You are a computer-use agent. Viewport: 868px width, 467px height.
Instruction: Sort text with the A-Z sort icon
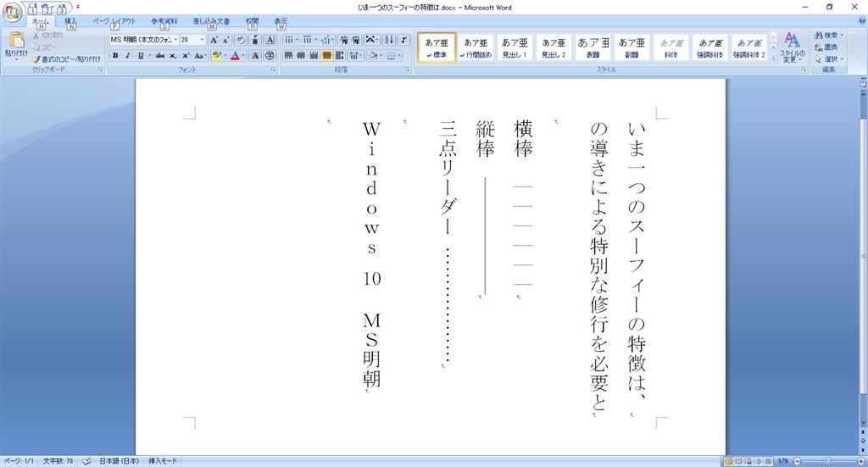coord(388,40)
